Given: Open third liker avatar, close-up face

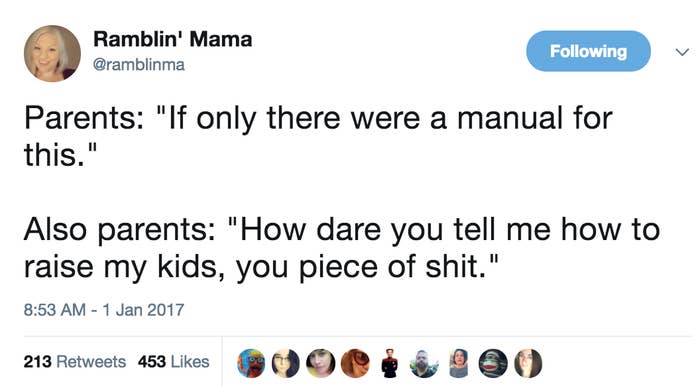Looking at the screenshot, I should 320,363.
